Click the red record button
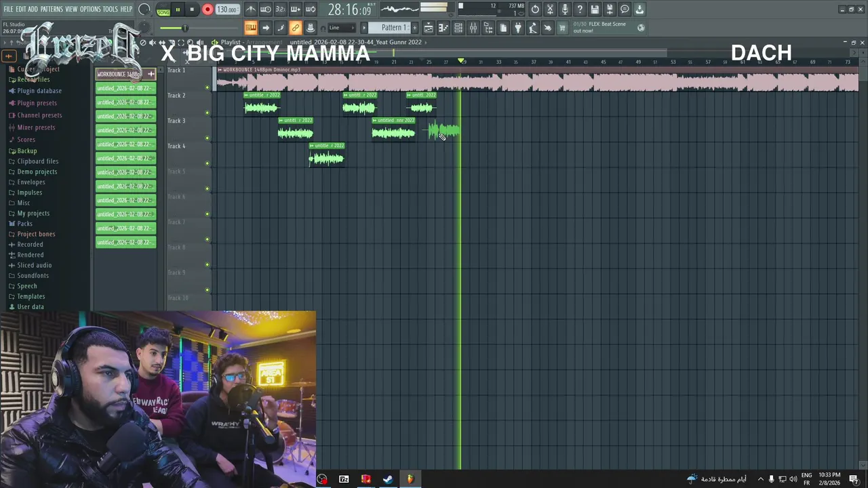Image resolution: width=868 pixels, height=488 pixels. pos(208,10)
